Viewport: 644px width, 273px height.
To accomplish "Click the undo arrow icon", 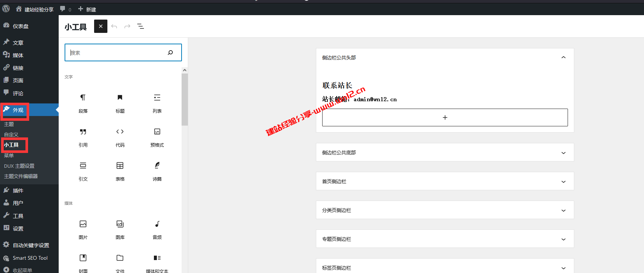I will pos(114,26).
